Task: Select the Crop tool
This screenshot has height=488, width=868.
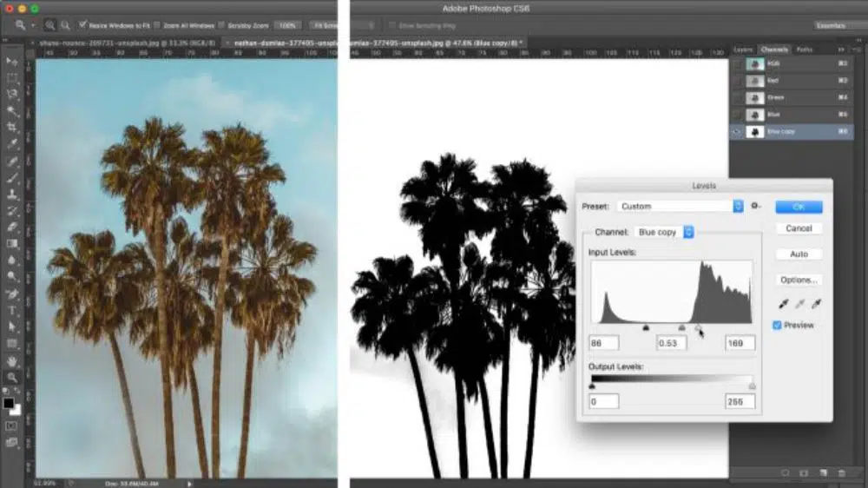Action: pyautogui.click(x=12, y=128)
